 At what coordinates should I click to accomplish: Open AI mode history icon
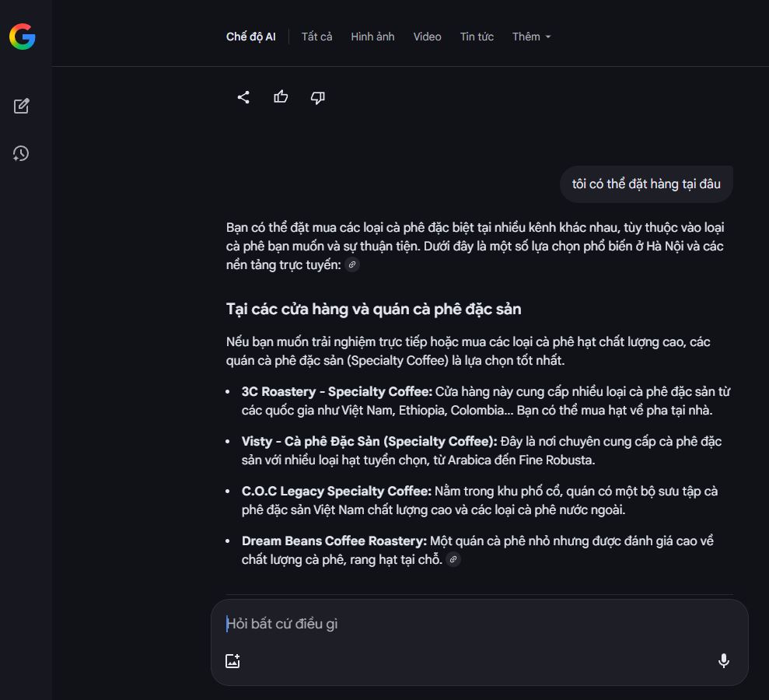tap(22, 153)
